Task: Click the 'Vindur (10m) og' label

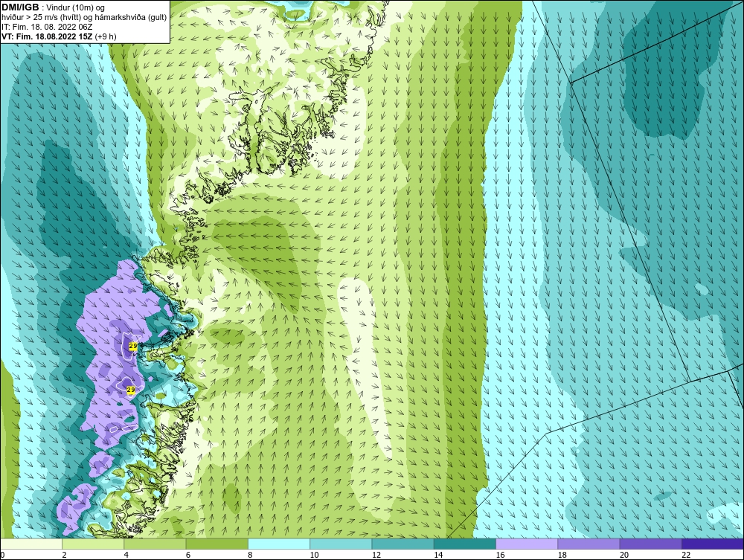Action: (76, 8)
